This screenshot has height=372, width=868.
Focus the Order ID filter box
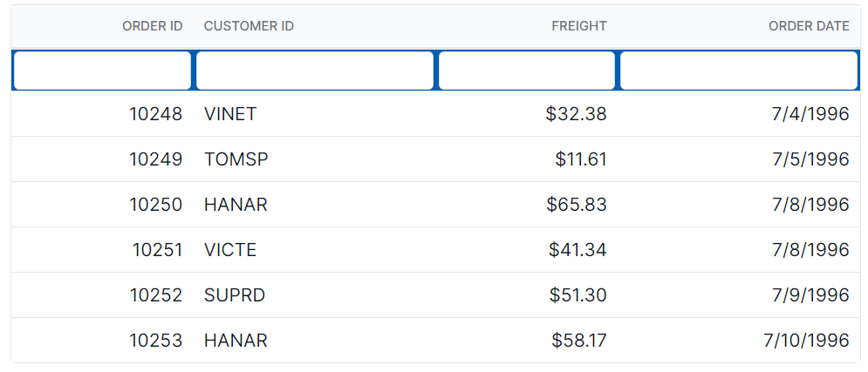tap(102, 71)
